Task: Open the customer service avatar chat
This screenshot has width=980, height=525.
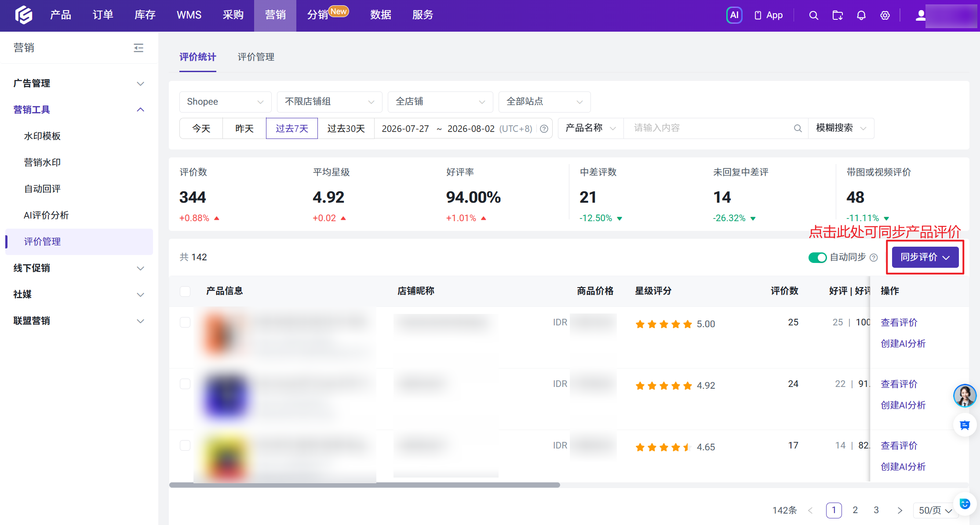Action: (x=965, y=396)
